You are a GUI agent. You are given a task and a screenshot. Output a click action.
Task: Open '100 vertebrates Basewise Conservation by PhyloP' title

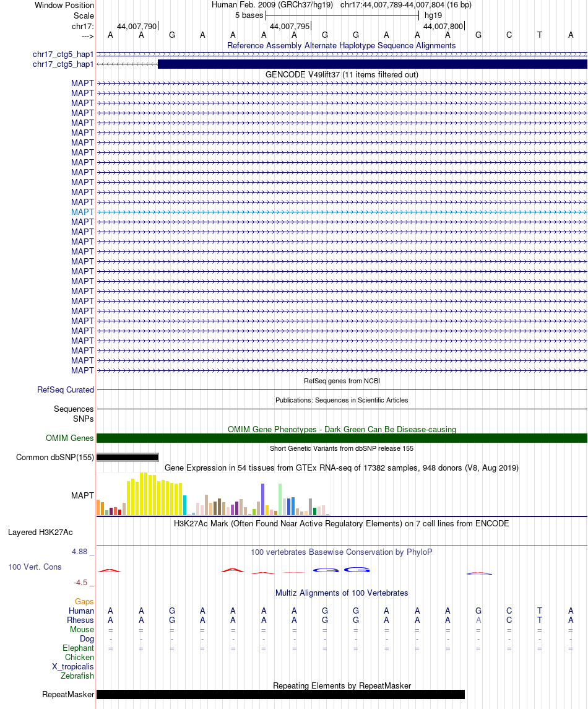(x=342, y=552)
